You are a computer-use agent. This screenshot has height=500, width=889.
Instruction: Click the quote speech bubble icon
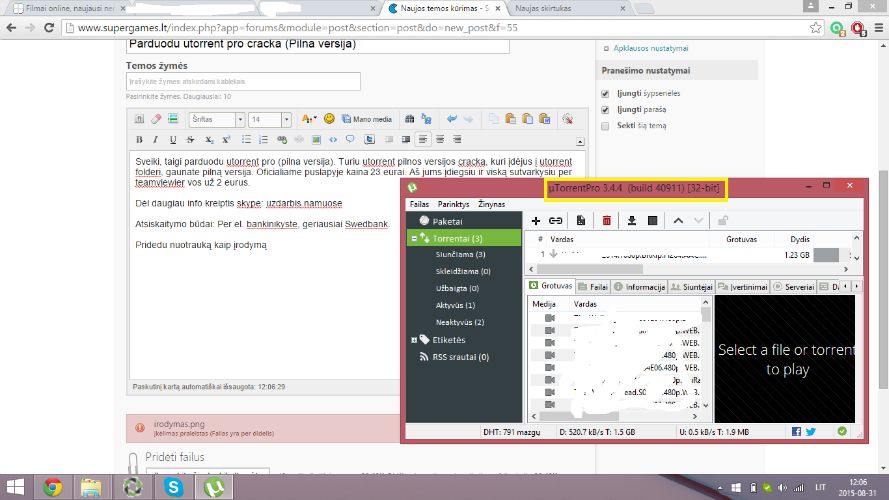(350, 139)
